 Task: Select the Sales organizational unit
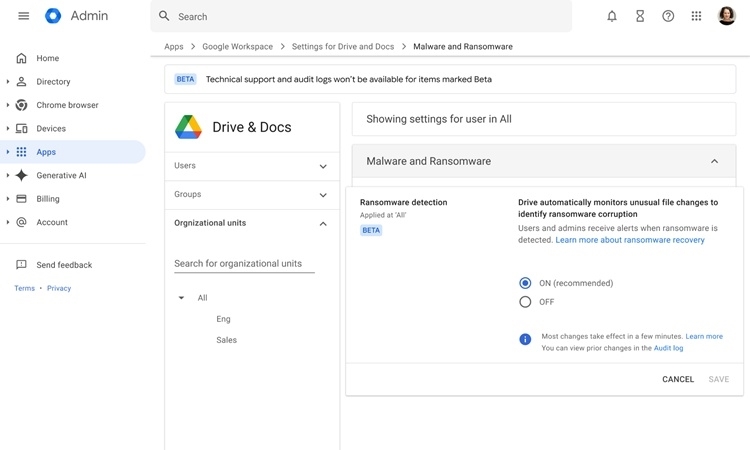pos(227,340)
